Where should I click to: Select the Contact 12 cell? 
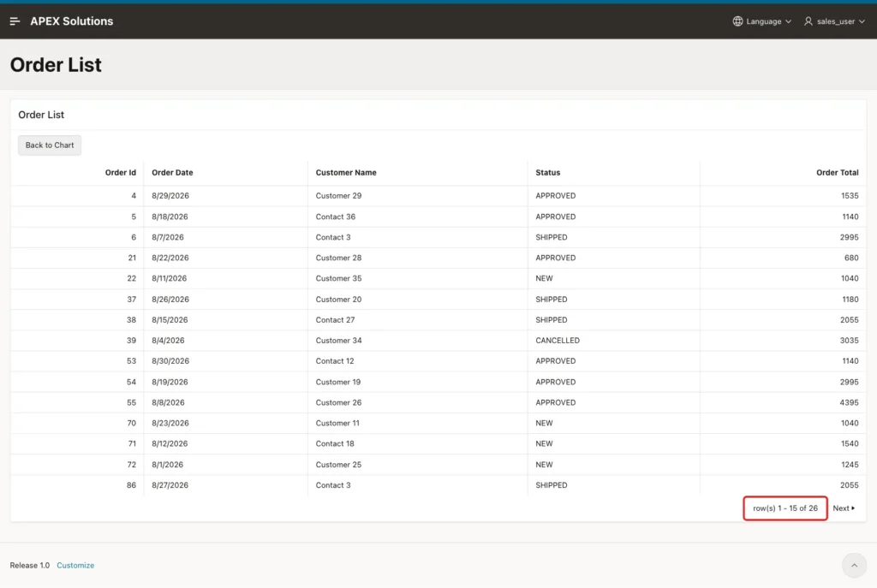point(335,361)
